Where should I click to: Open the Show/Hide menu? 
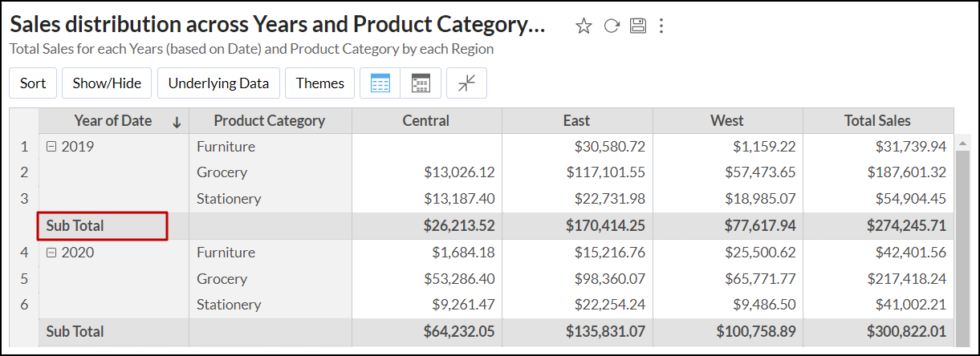(107, 83)
